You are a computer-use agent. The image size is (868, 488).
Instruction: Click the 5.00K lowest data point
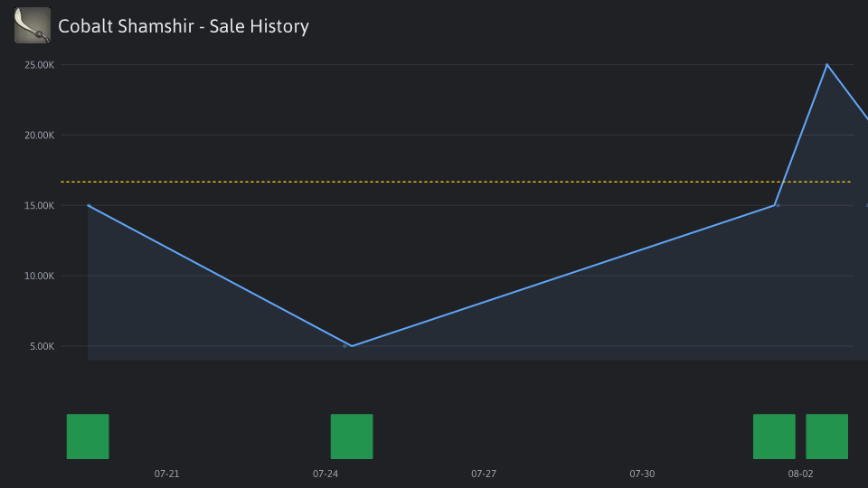[x=352, y=346]
